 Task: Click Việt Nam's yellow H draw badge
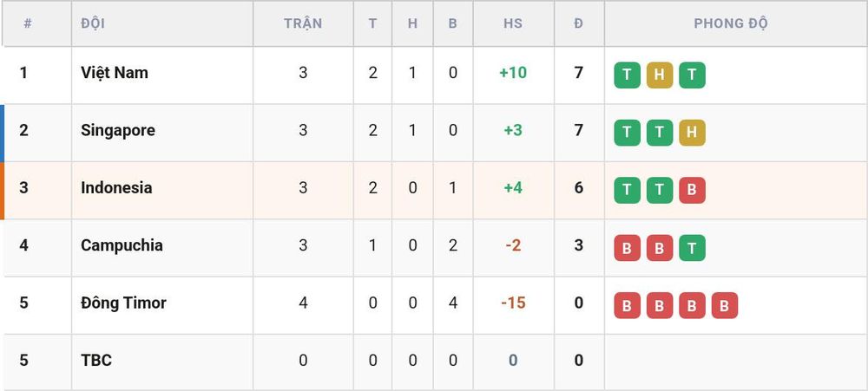(660, 75)
